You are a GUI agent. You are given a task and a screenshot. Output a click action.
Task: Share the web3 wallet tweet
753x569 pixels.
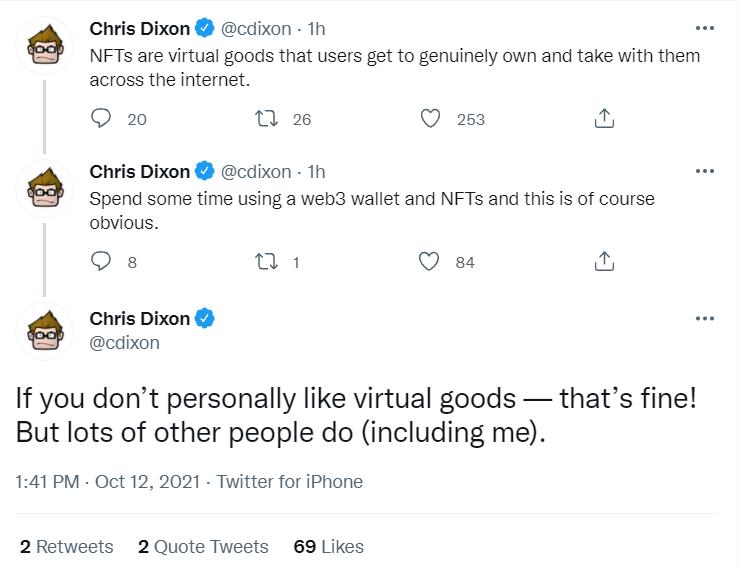tap(603, 262)
